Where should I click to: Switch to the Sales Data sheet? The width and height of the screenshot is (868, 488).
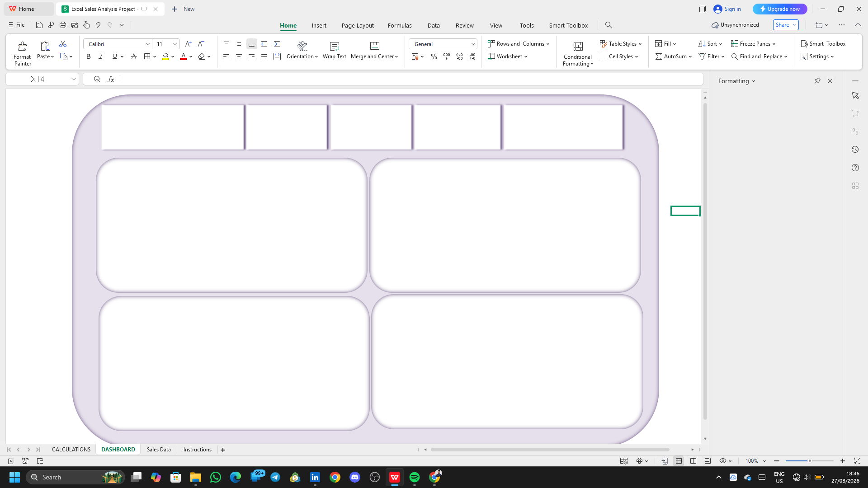click(159, 450)
